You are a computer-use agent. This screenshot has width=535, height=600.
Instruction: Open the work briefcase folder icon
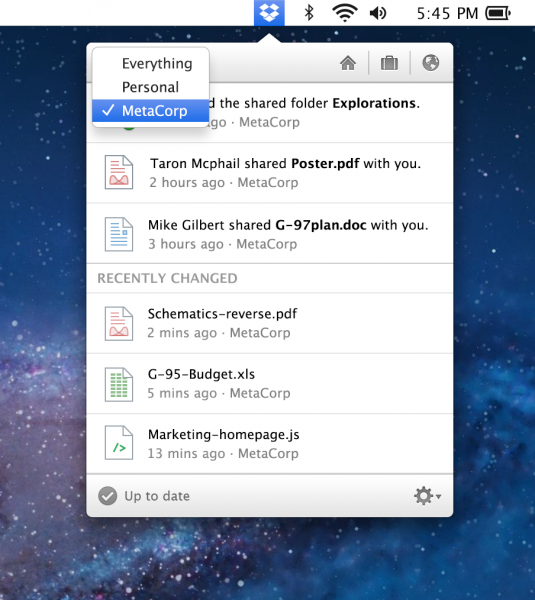tap(389, 63)
